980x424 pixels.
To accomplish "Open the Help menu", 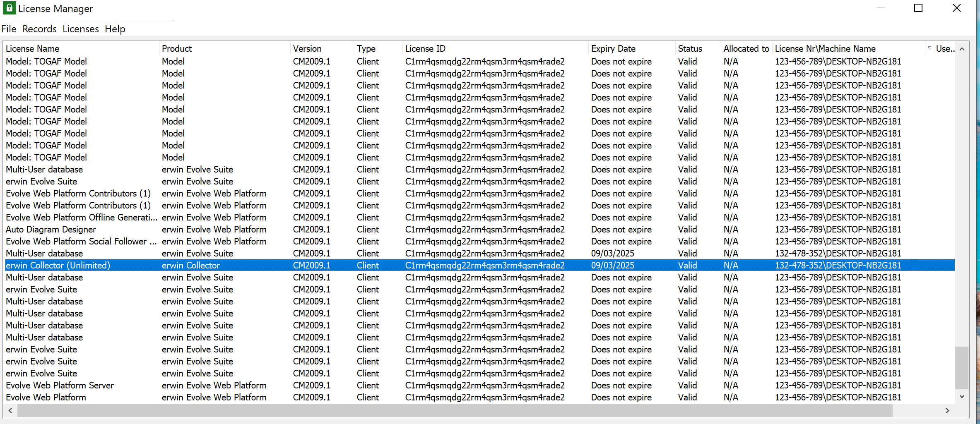I will pyautogui.click(x=115, y=29).
